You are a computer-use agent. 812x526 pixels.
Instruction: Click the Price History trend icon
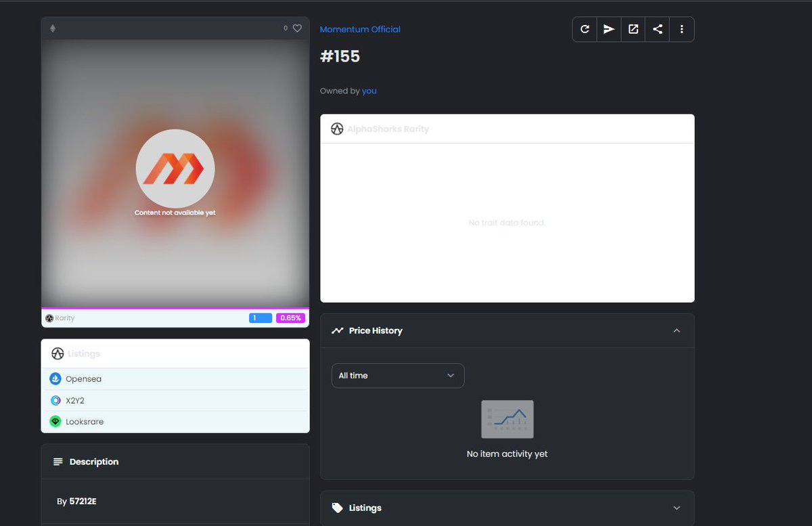338,331
